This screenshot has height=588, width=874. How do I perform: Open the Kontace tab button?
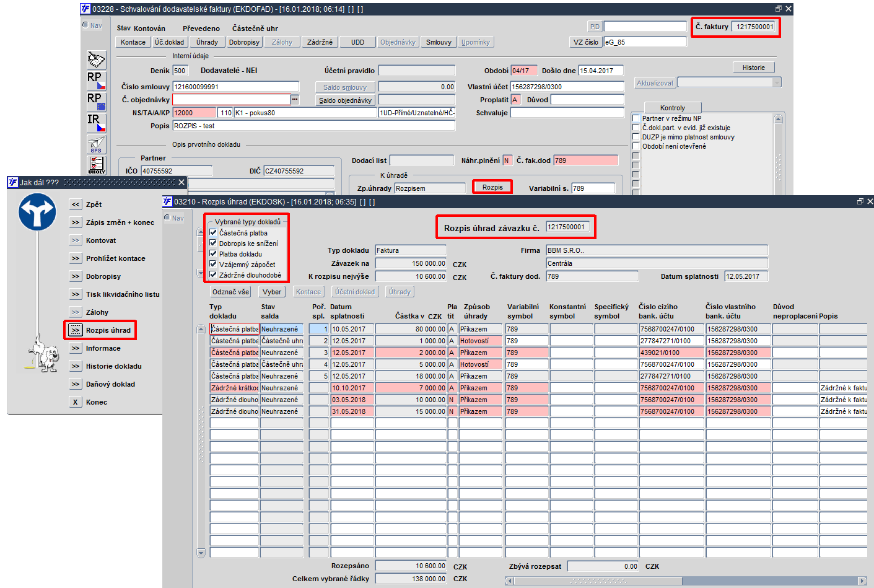coord(133,42)
